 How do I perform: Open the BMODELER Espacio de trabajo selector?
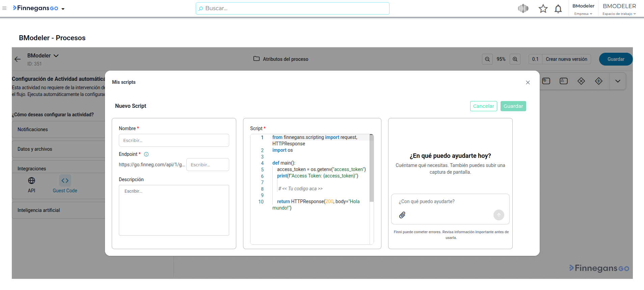619,9
